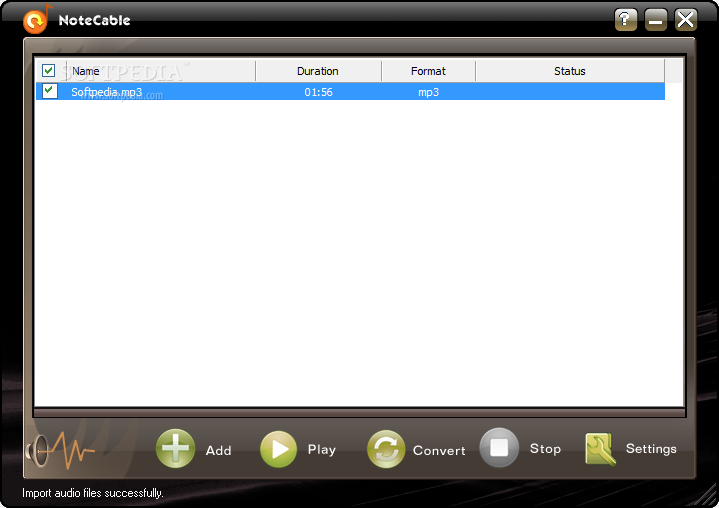
Task: Click the 'Import audio files successfully.' status text
Action: pos(93,493)
